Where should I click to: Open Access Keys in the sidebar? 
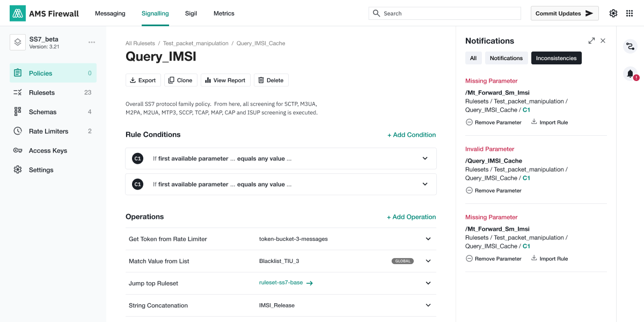point(53,150)
